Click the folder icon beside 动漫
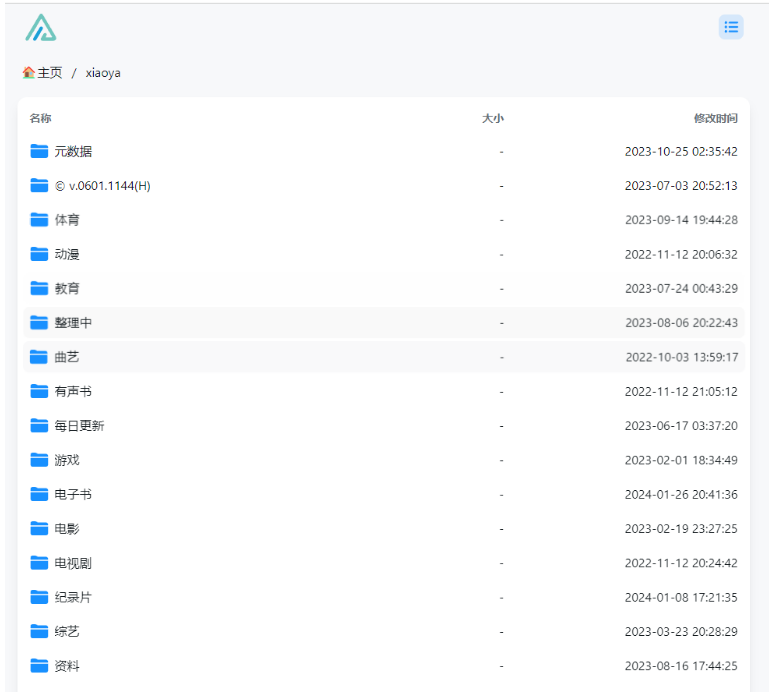Image resolution: width=769 pixels, height=697 pixels. click(39, 254)
